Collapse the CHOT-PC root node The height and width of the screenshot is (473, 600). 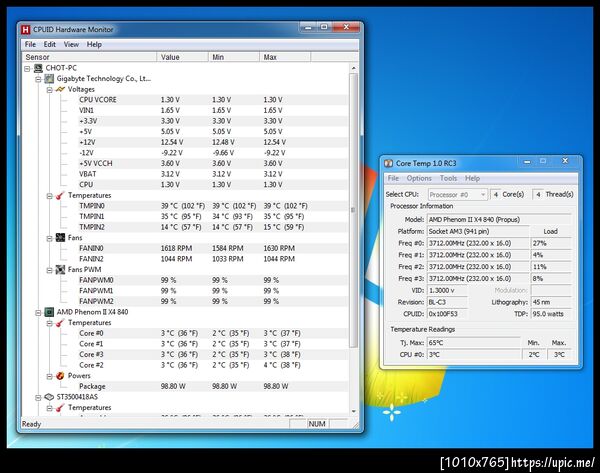click(27, 69)
